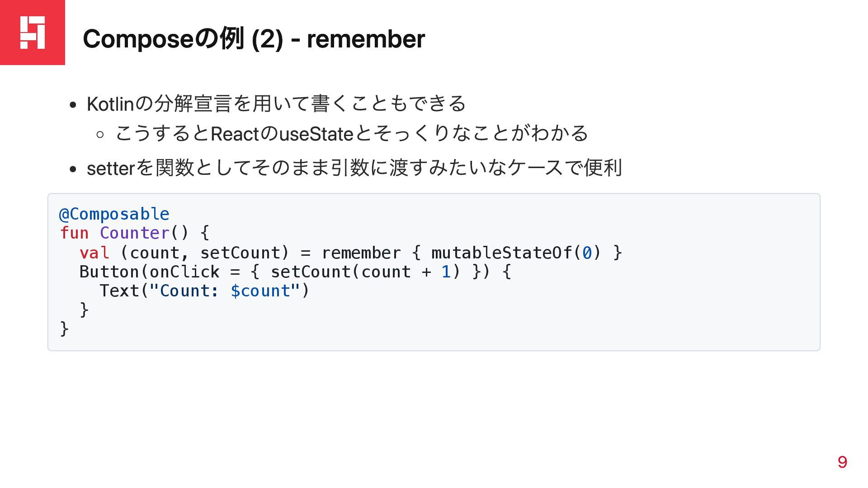Click "mutableStateOf" in the code block

pyautogui.click(x=501, y=253)
